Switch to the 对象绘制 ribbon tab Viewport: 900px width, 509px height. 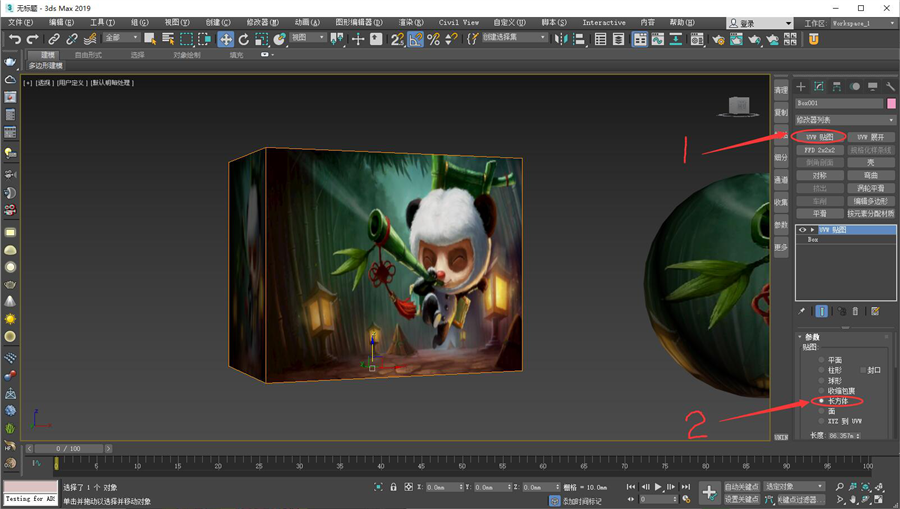187,55
